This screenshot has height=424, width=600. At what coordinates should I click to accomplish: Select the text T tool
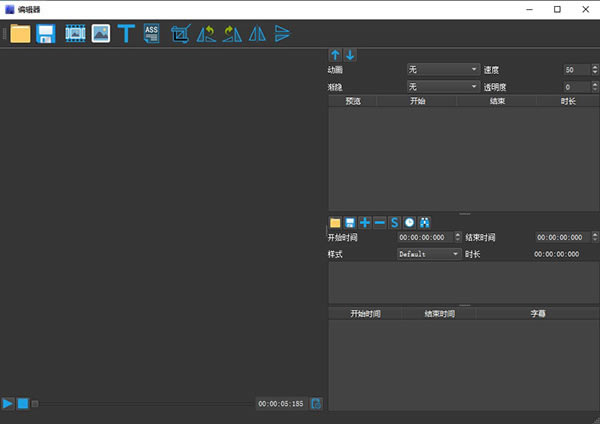[x=126, y=34]
